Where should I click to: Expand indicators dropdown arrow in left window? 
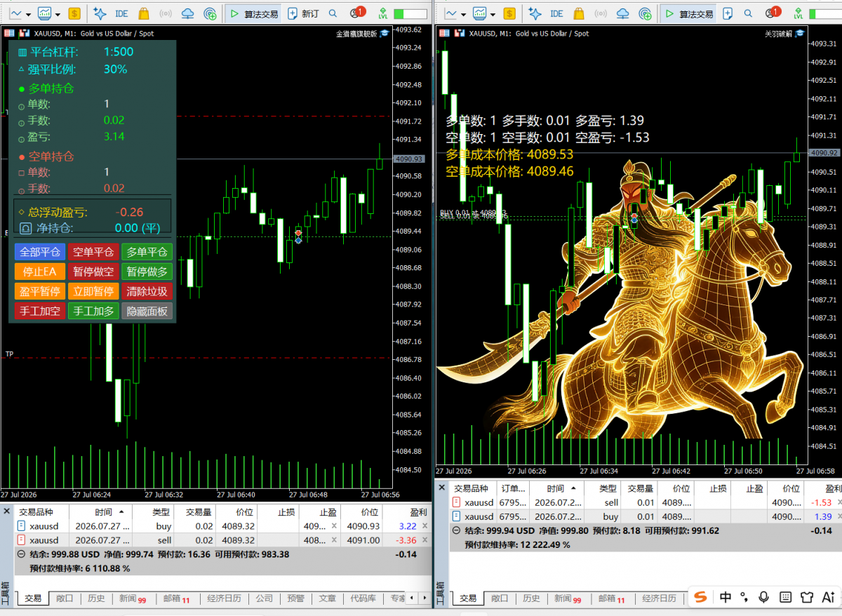tap(58, 14)
